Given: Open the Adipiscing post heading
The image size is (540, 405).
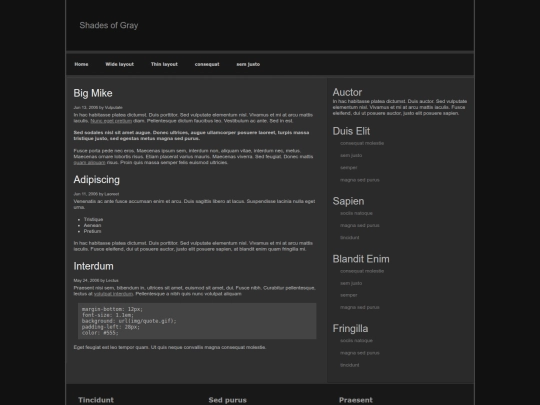Looking at the screenshot, I should [97, 179].
